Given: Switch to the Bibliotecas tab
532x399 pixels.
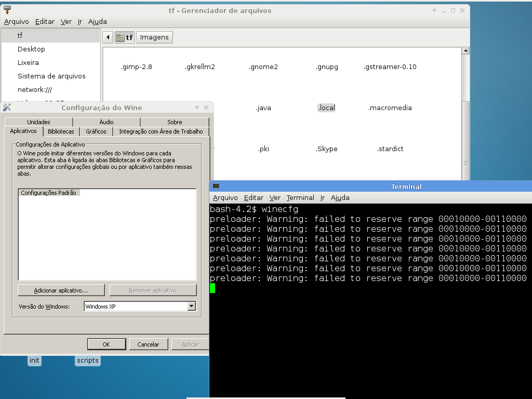Looking at the screenshot, I should tap(61, 131).
